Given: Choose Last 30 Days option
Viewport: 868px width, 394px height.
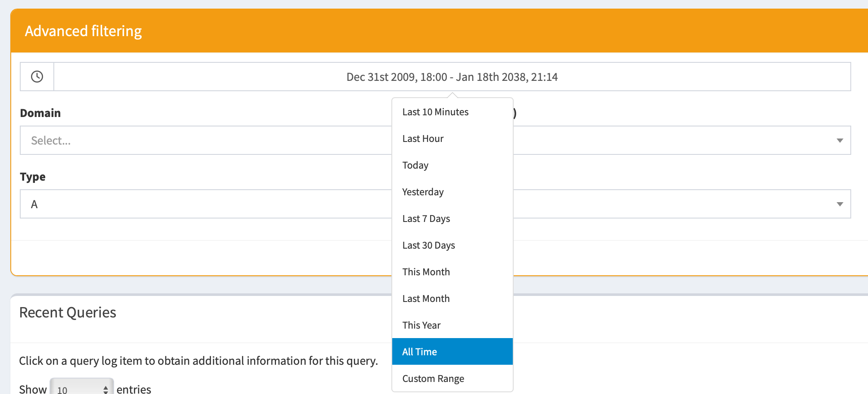Looking at the screenshot, I should (x=428, y=245).
